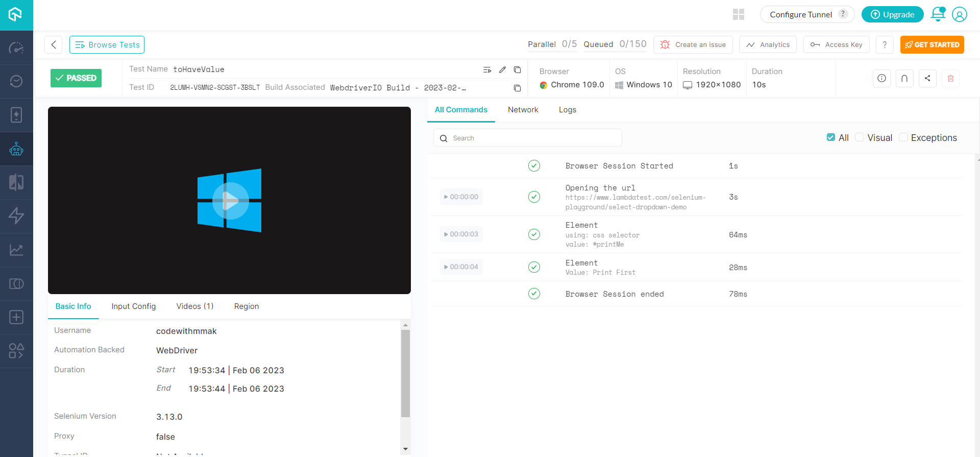The image size is (980, 457).
Task: Go back with the left chevron button
Action: pyautogui.click(x=54, y=45)
